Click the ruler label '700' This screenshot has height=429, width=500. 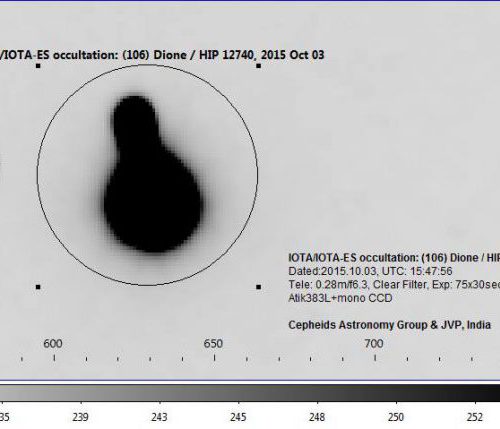click(374, 343)
